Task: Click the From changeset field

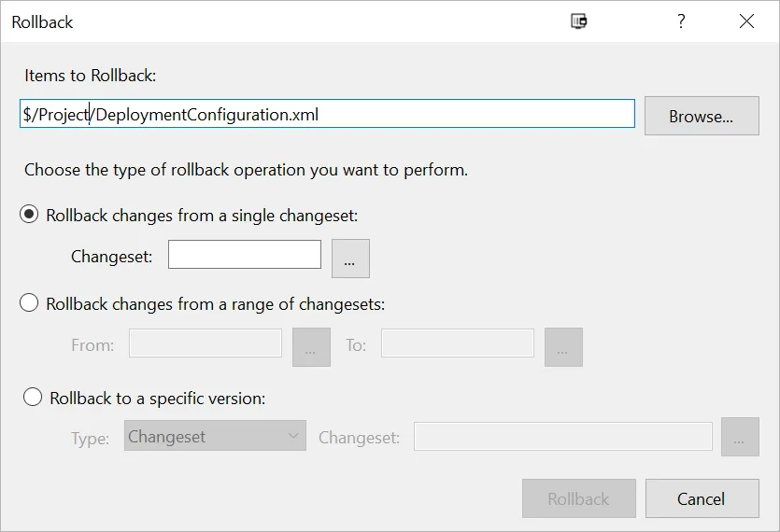Action: [x=205, y=343]
